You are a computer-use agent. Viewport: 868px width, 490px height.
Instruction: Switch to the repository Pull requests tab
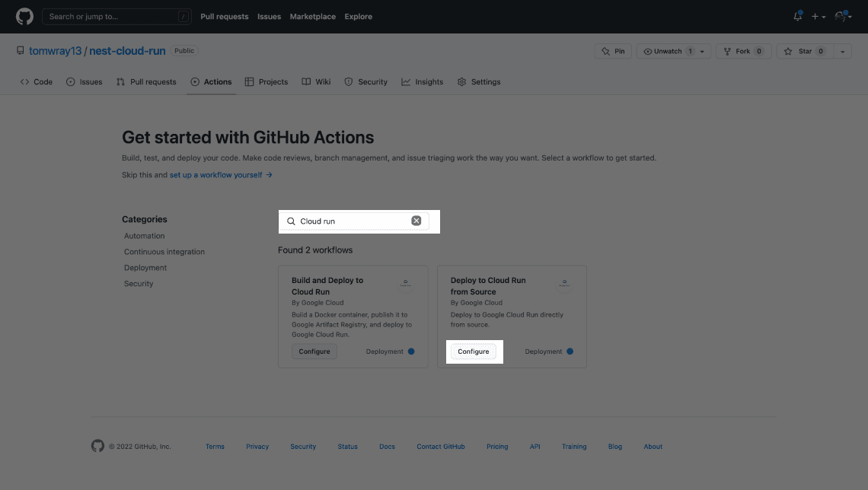tap(147, 82)
